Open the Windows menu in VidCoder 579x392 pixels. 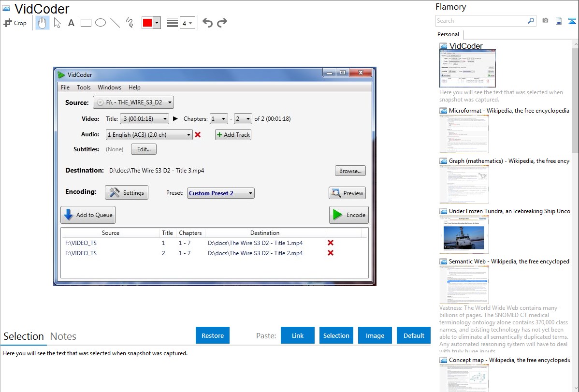point(109,87)
